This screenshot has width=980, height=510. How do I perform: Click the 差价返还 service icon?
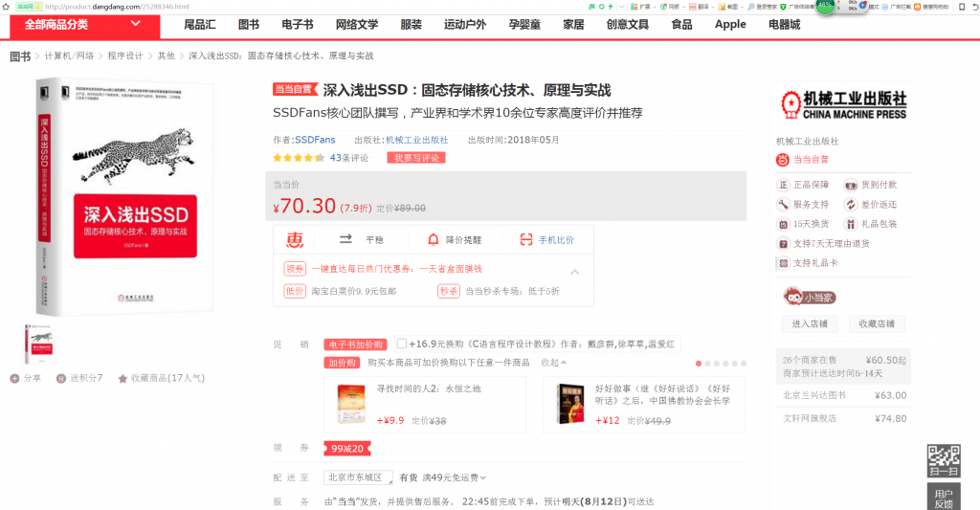tap(851, 205)
